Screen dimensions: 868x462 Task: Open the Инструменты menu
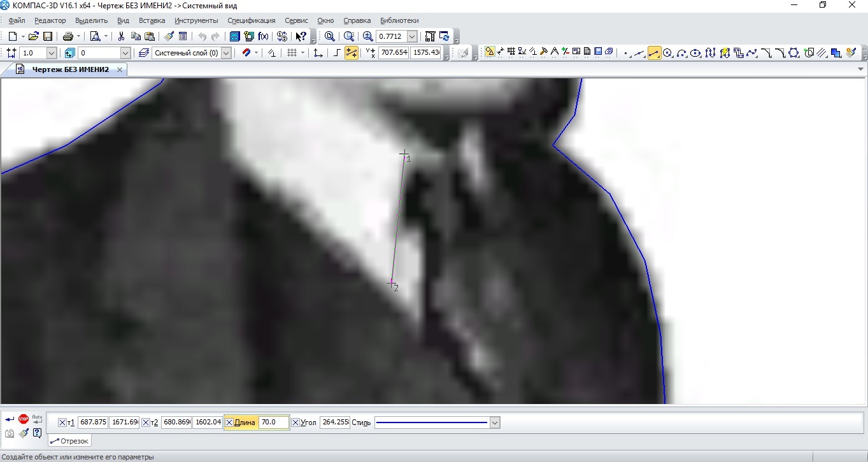tap(196, 20)
